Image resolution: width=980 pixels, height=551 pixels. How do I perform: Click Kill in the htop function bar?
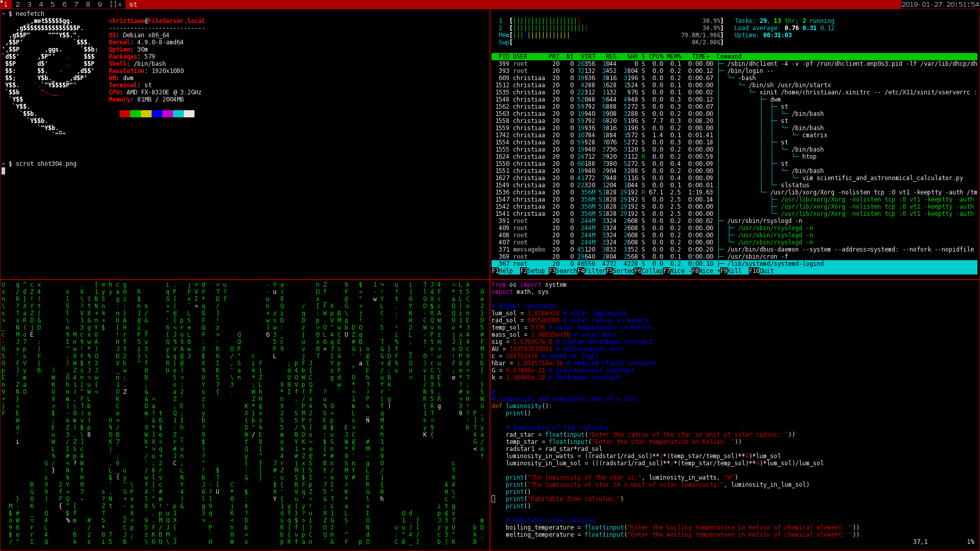click(731, 271)
